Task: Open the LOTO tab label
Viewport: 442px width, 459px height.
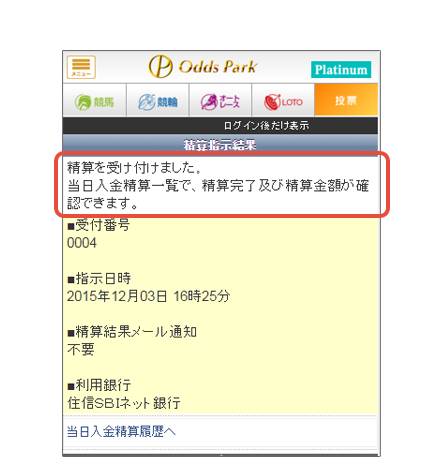Action: [x=292, y=102]
